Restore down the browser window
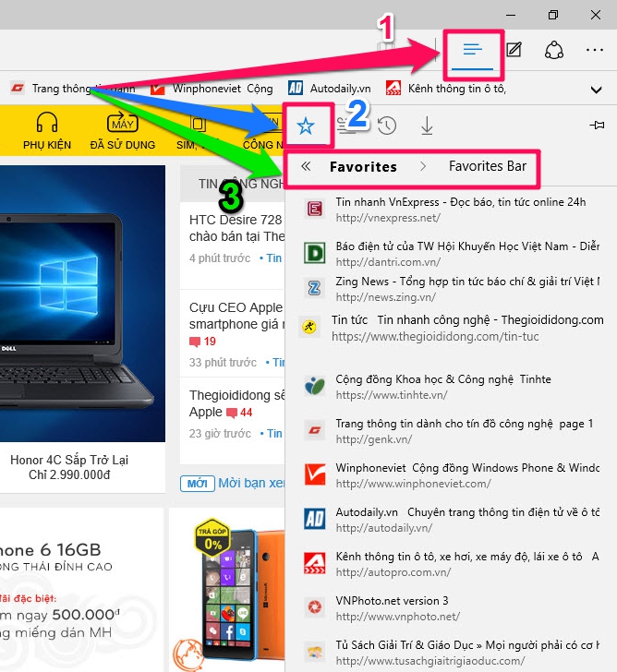Image resolution: width=617 pixels, height=672 pixels. 553,15
